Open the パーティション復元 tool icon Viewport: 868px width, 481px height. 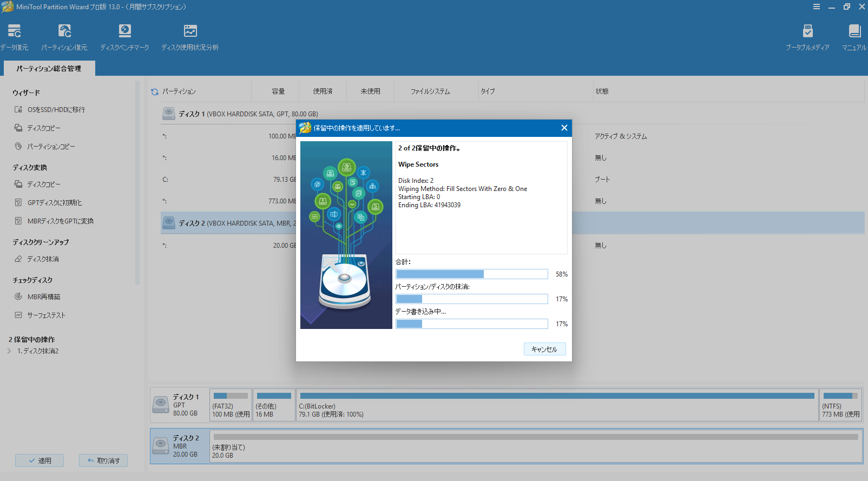point(64,37)
